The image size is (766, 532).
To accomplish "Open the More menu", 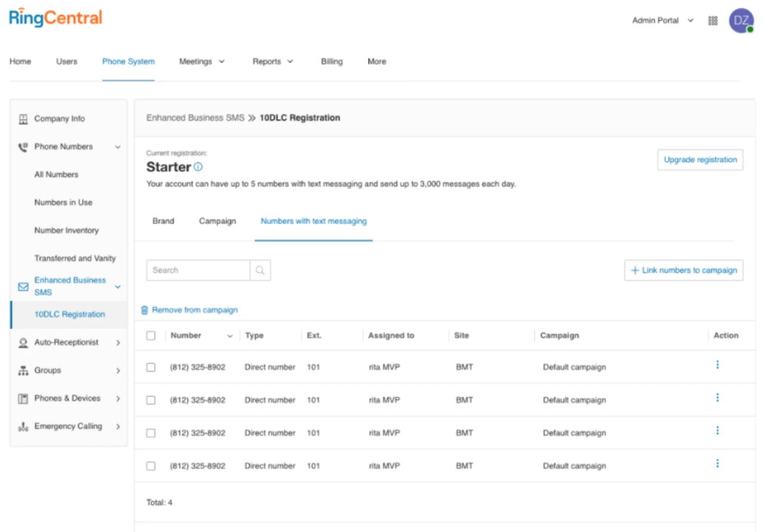I will coord(377,62).
